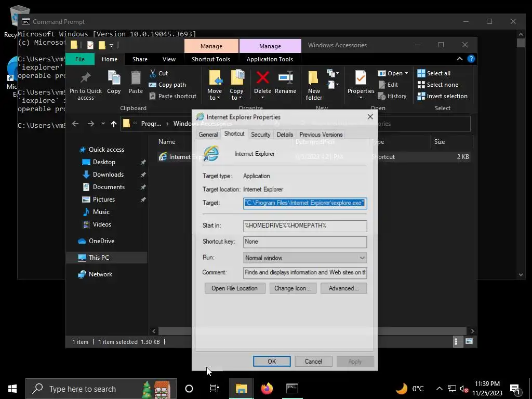Switch to the Share ribbon tab
The image size is (532, 399).
[x=140, y=59]
